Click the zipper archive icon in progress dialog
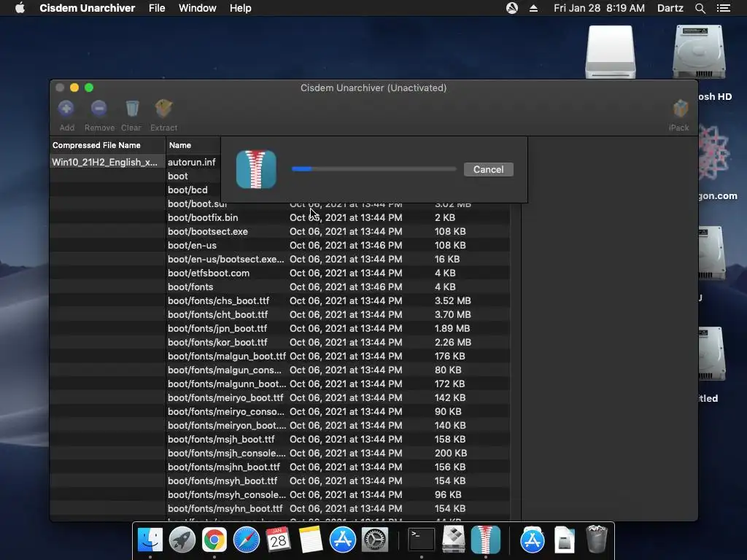Screen dimensions: 747x560 click(x=256, y=169)
